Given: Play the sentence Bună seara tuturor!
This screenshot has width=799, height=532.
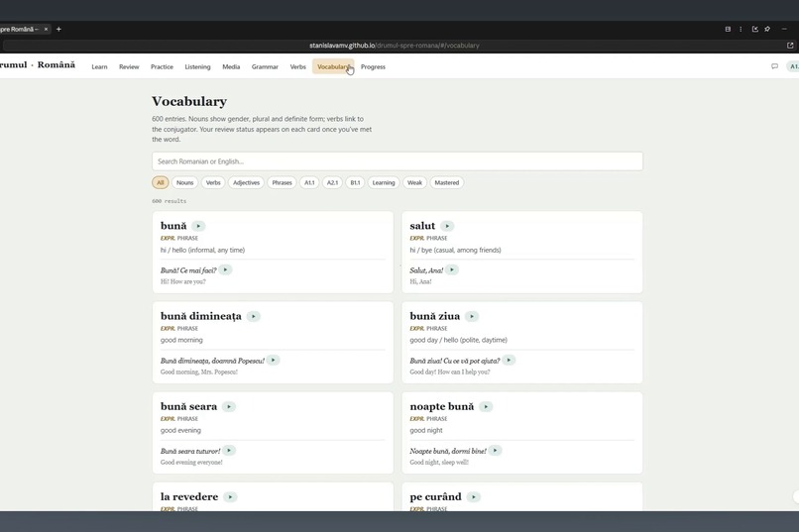Looking at the screenshot, I should pyautogui.click(x=229, y=451).
